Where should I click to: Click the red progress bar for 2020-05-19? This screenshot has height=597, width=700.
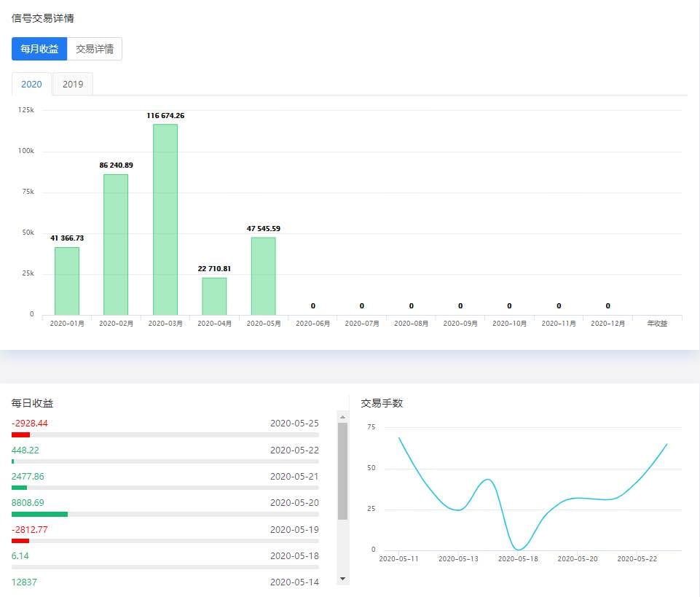tap(20, 541)
